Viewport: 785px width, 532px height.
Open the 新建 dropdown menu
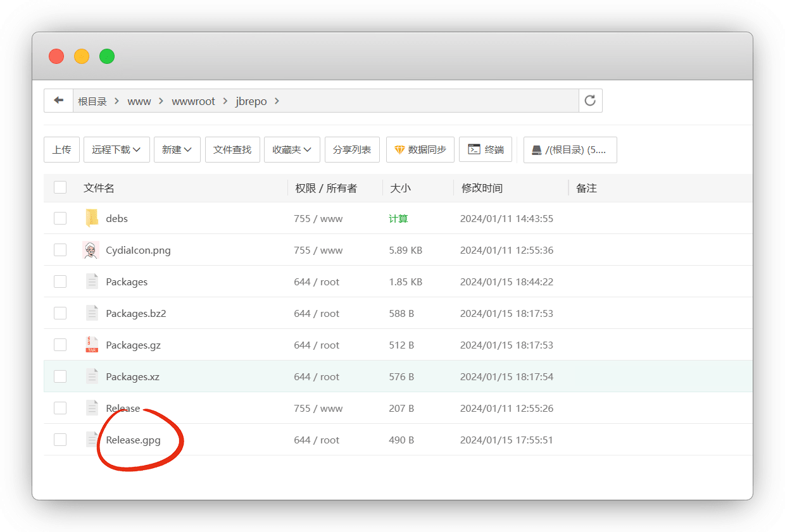pos(177,150)
